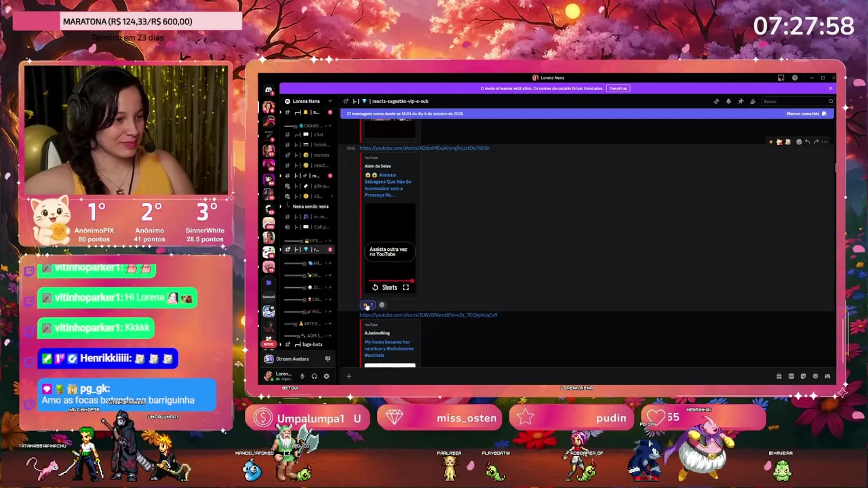Open attachment plus button in message bar
The image size is (868, 488).
pos(349,376)
